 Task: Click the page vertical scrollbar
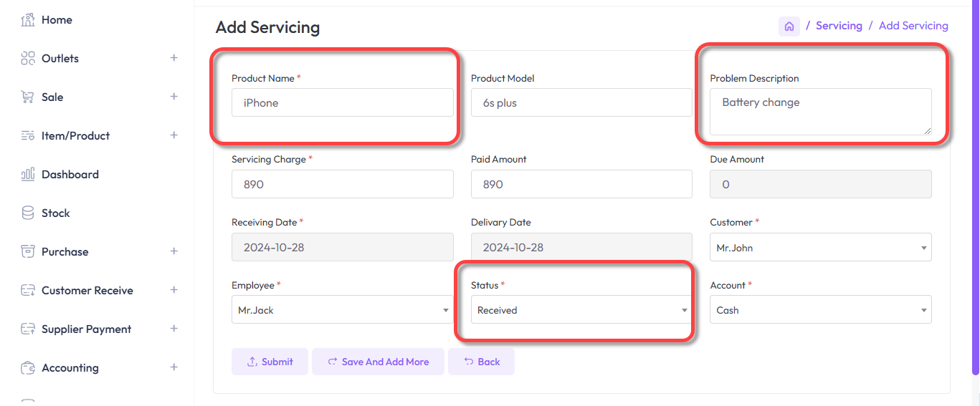coord(975,186)
